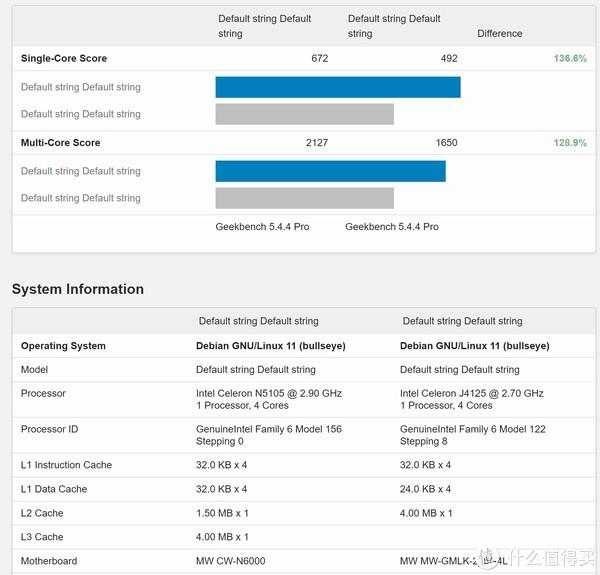Image resolution: width=600 pixels, height=575 pixels.
Task: Click the System Information heading
Action: click(78, 289)
